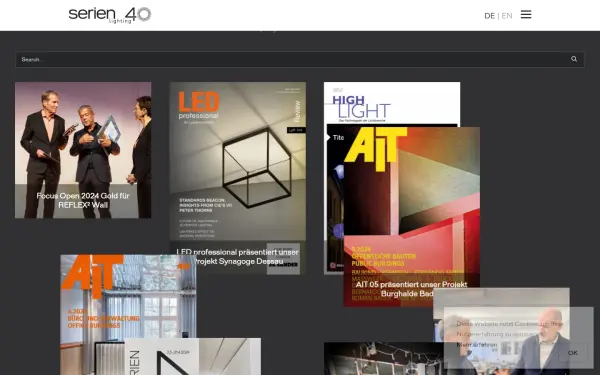Image resolution: width=600 pixels, height=375 pixels.
Task: Click the LED professional präsentiert caption text
Action: point(238,257)
